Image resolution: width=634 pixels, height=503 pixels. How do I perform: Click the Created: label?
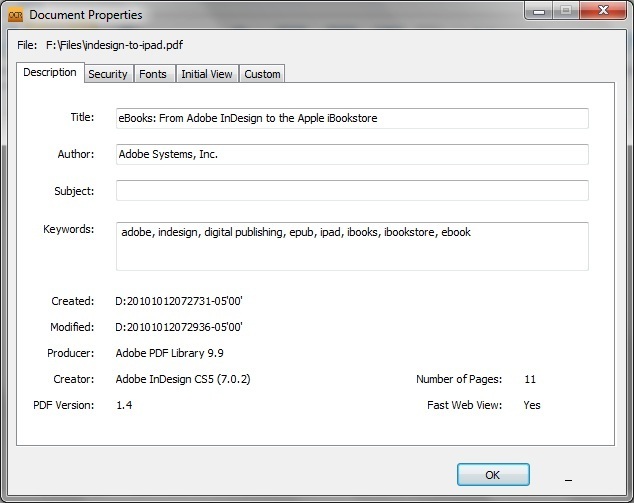coord(72,301)
